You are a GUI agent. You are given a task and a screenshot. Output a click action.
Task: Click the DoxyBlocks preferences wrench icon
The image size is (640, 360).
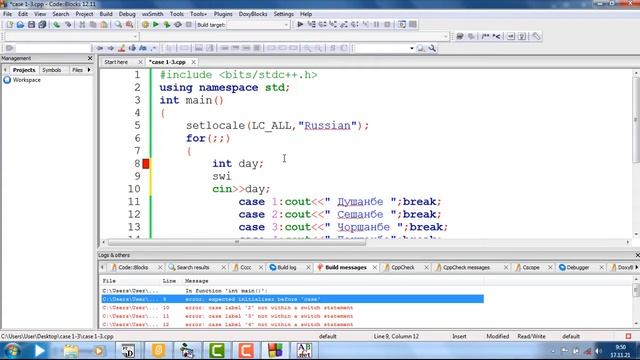536,36
